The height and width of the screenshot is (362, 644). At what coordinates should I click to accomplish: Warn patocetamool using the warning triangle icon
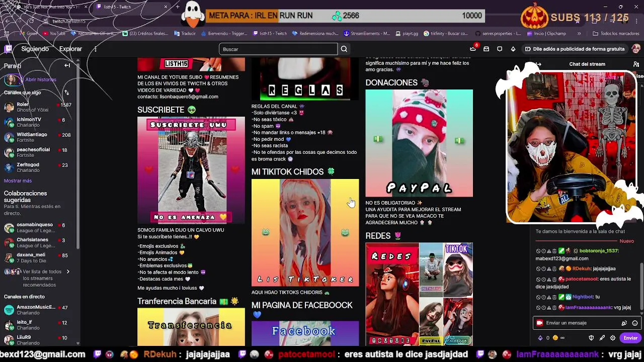(549, 279)
